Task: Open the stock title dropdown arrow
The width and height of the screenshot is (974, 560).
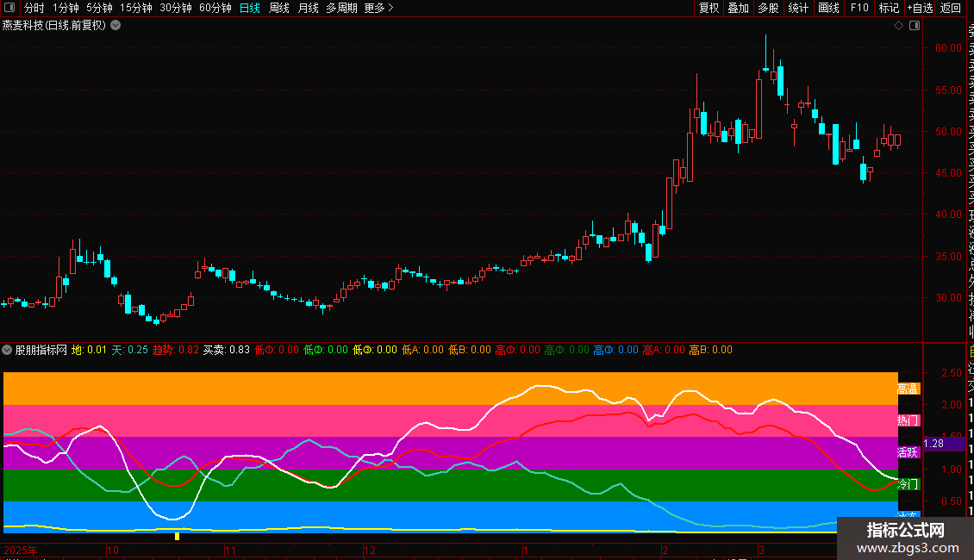Action: click(116, 26)
